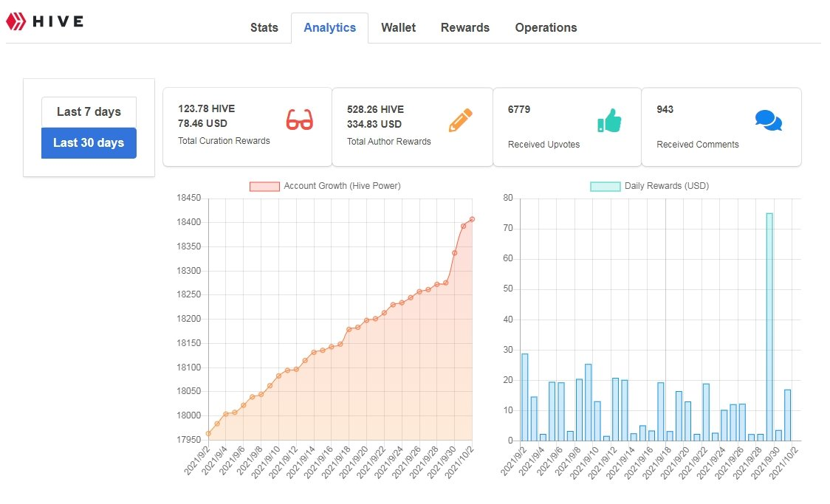The image size is (830, 504).
Task: Click the last data point on growth line
Action: coord(472,219)
